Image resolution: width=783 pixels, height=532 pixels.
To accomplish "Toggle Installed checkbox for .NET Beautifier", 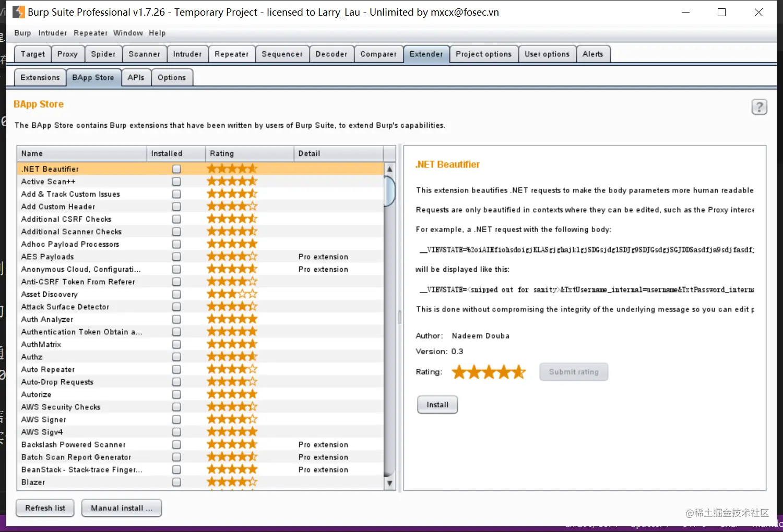I will [176, 169].
